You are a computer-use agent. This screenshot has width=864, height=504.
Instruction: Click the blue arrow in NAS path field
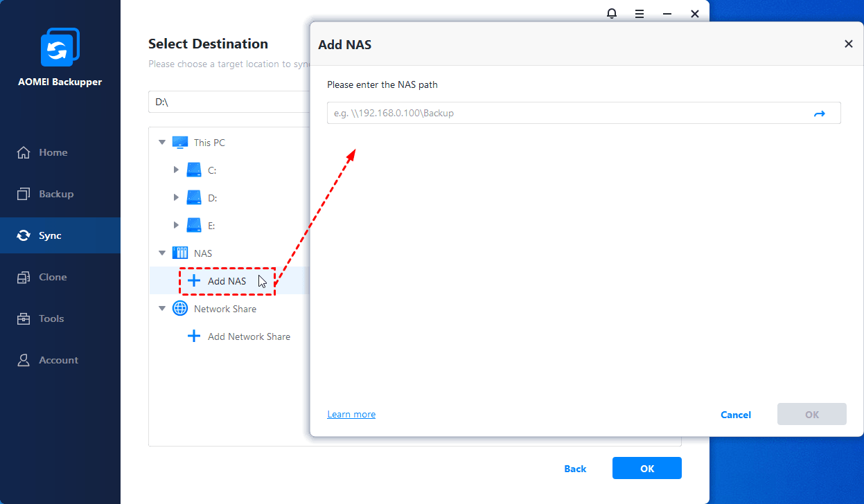click(x=819, y=114)
